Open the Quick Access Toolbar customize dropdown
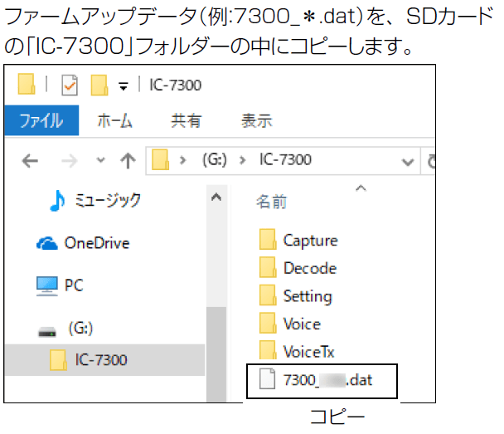Image resolution: width=504 pixels, height=434 pixels. coord(124,85)
